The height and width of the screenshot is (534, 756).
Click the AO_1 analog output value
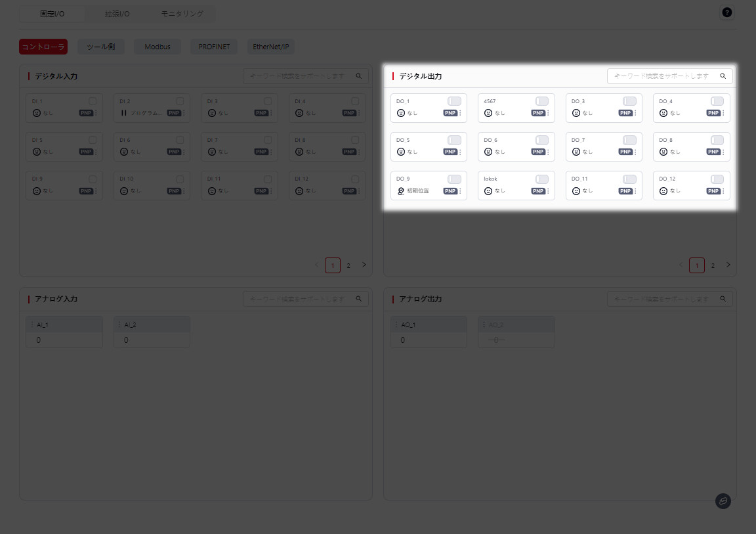(402, 340)
